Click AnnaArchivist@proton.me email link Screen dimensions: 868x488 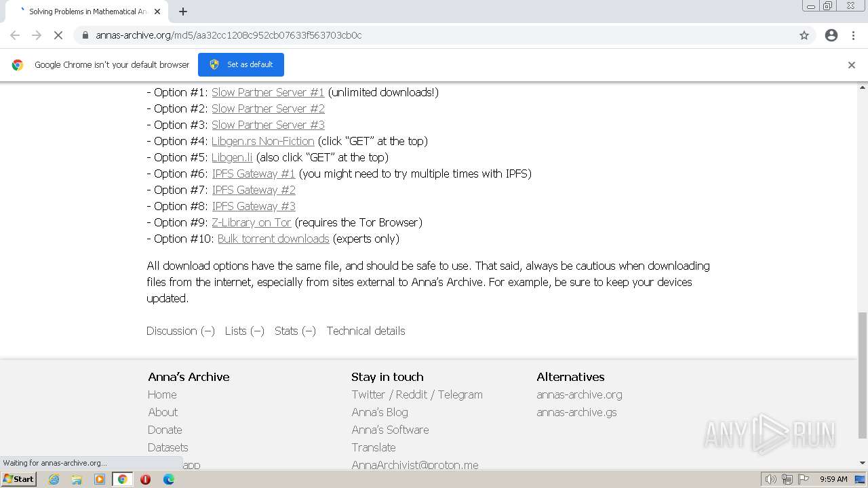(415, 465)
